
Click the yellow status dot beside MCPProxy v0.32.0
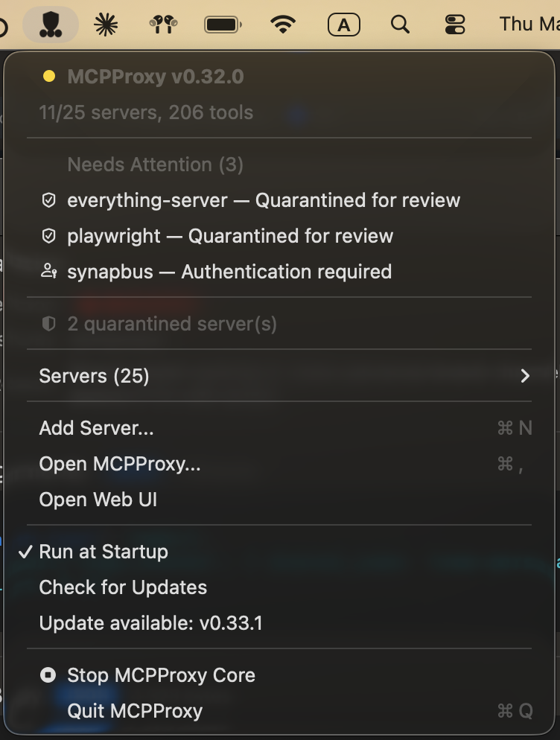tap(49, 77)
